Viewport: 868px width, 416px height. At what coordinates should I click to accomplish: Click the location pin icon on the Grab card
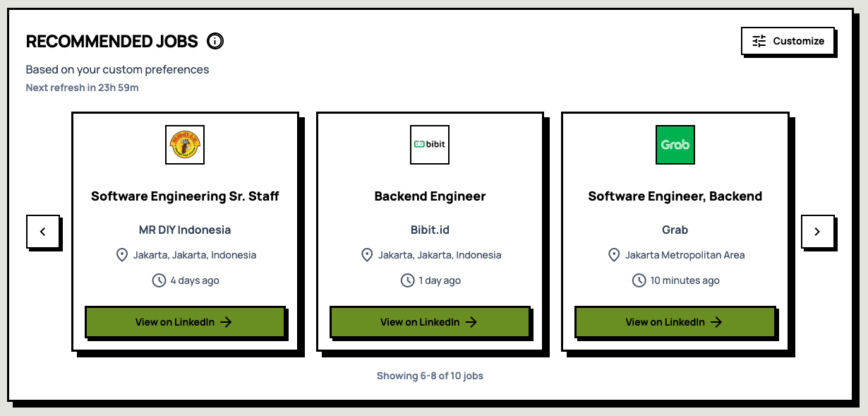613,254
